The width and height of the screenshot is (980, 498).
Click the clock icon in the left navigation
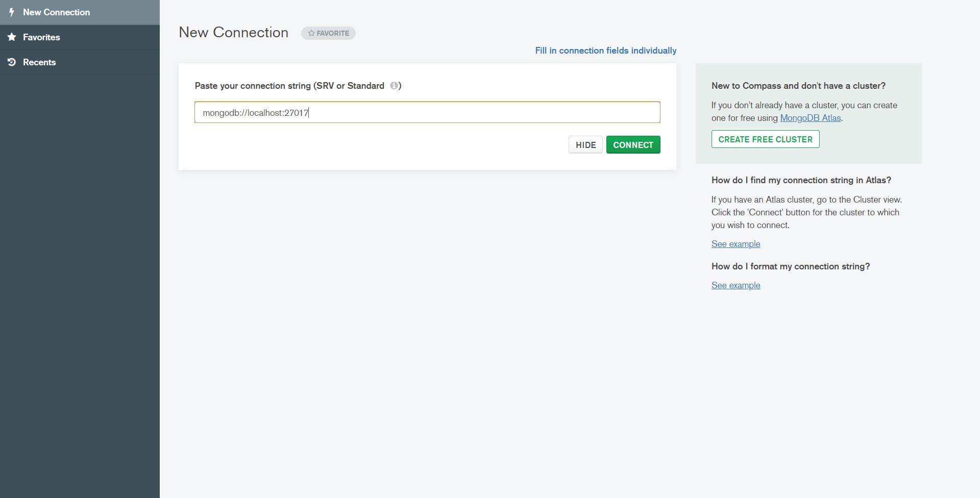coord(11,62)
